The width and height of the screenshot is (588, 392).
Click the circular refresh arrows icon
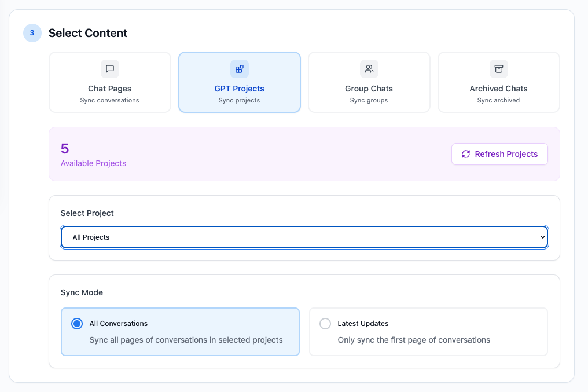(466, 154)
